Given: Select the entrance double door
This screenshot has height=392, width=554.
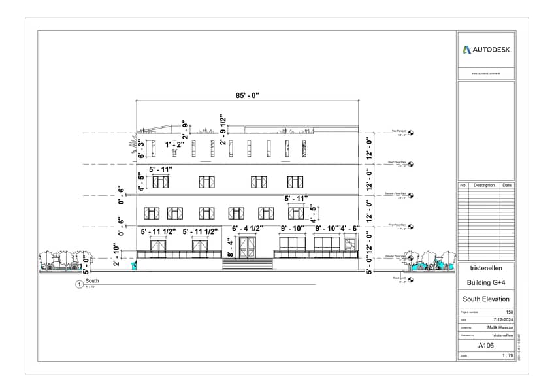Looking at the screenshot, I should pyautogui.click(x=247, y=247).
